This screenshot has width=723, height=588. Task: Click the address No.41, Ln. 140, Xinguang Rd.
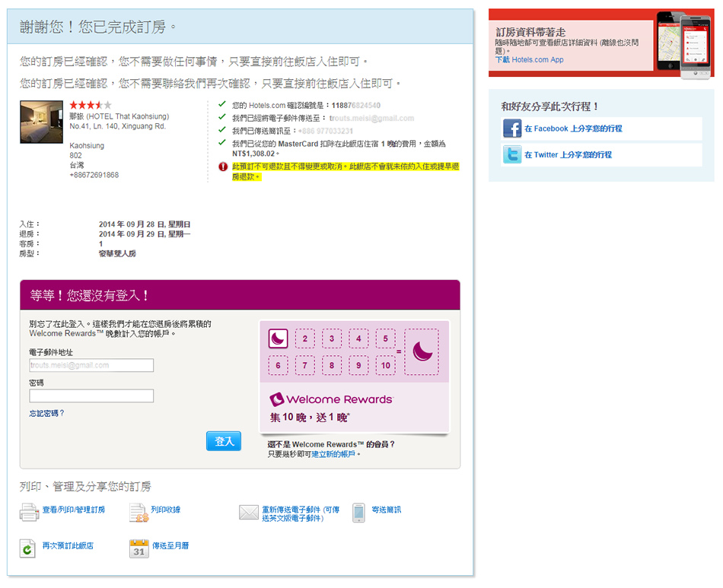click(117, 126)
